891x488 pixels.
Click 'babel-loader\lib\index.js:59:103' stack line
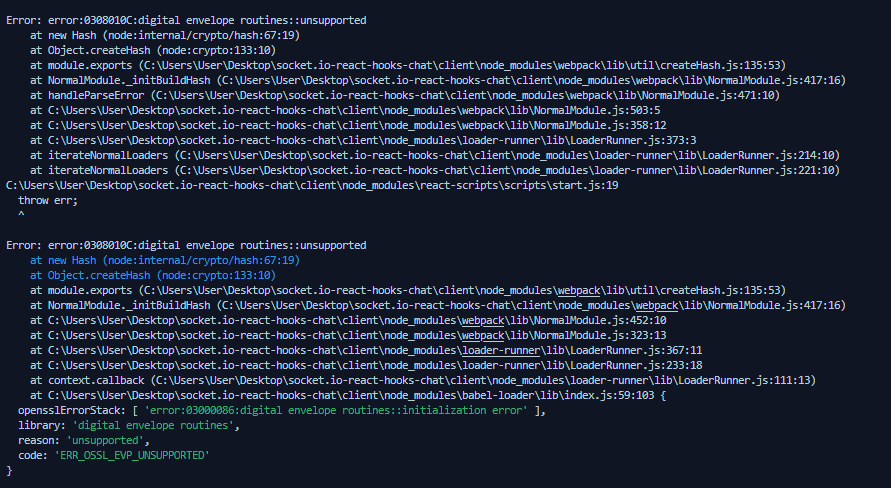pos(348,395)
